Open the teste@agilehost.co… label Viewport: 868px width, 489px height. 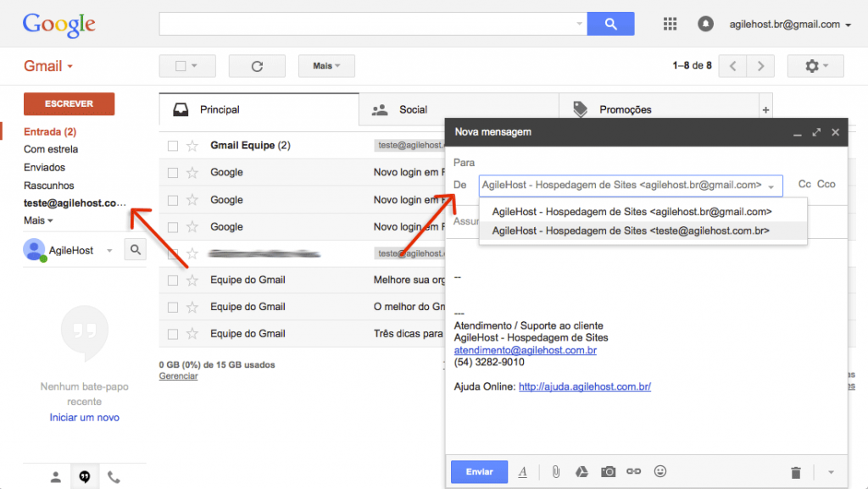75,203
